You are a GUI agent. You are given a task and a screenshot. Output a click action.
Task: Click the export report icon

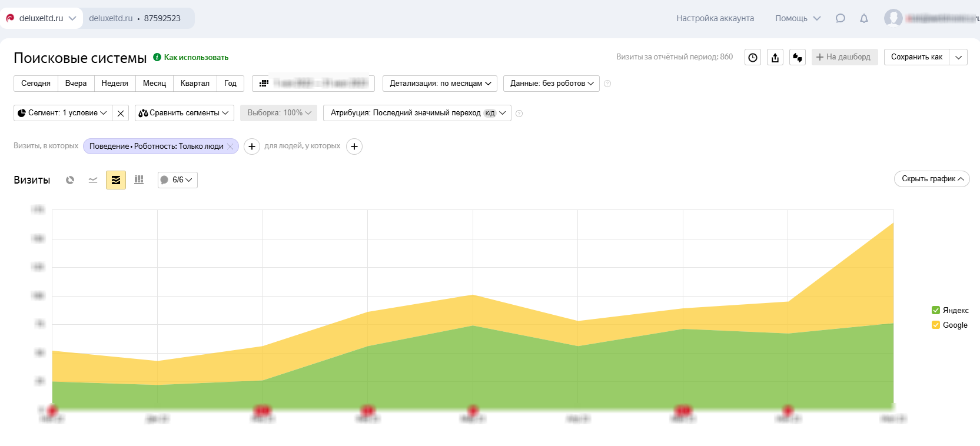point(775,57)
